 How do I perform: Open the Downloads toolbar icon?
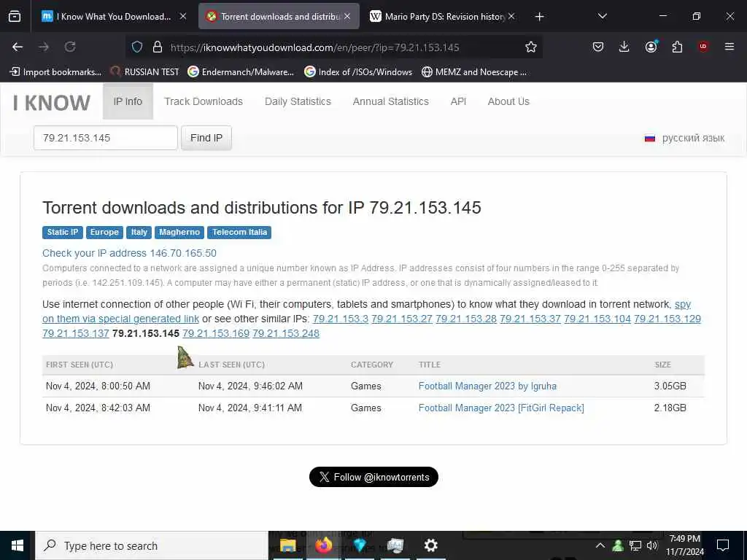[x=624, y=47]
